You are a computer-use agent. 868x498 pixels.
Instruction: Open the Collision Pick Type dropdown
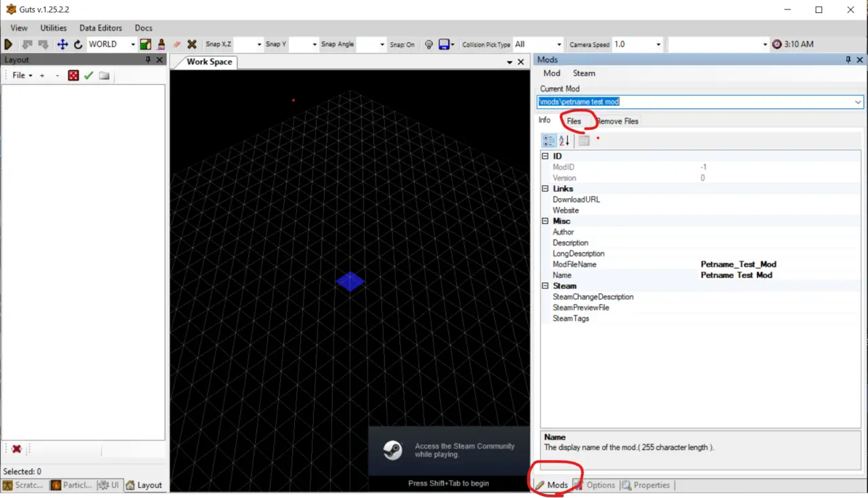pyautogui.click(x=559, y=44)
